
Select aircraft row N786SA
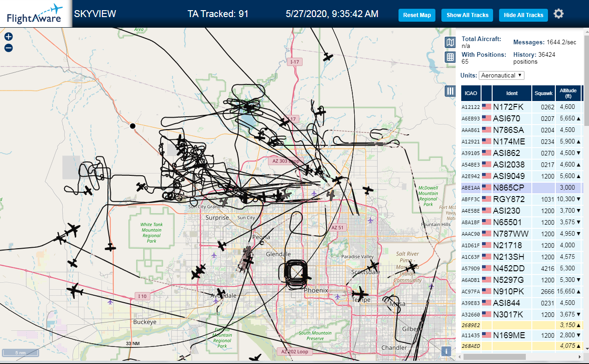(521, 130)
